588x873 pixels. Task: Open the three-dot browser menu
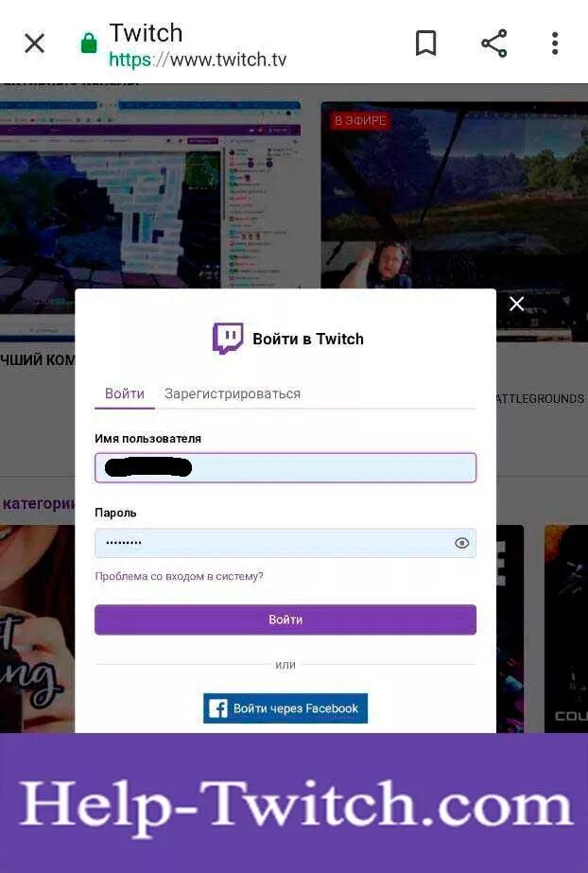(555, 44)
